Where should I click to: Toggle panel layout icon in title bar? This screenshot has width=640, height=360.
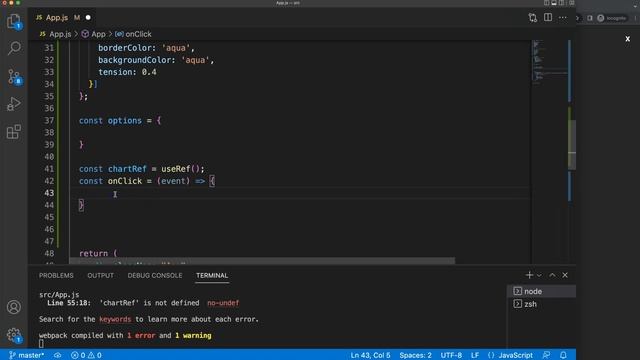click(554, 3)
